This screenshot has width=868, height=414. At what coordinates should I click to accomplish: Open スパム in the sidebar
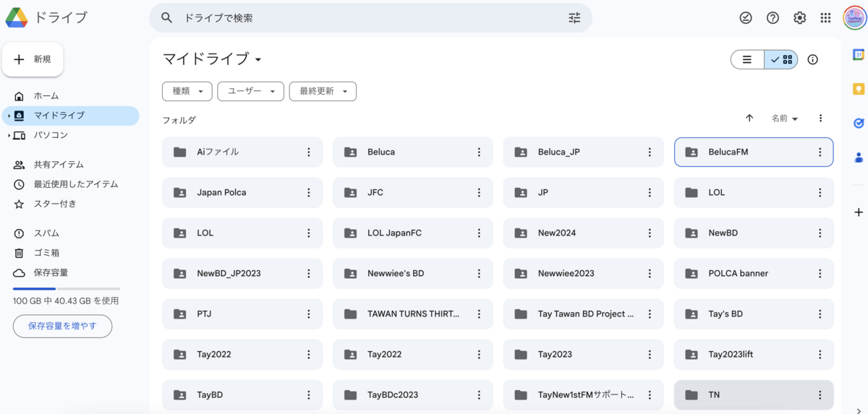(71, 233)
